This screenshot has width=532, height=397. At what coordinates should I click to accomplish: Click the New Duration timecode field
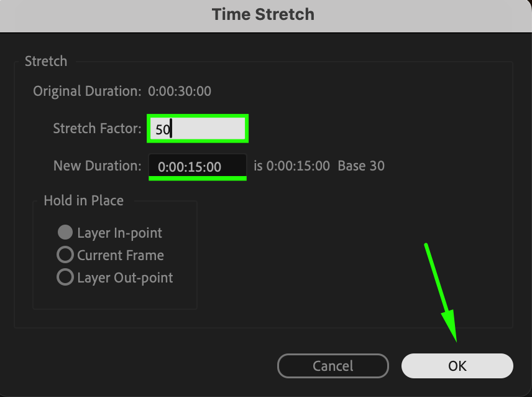click(197, 167)
